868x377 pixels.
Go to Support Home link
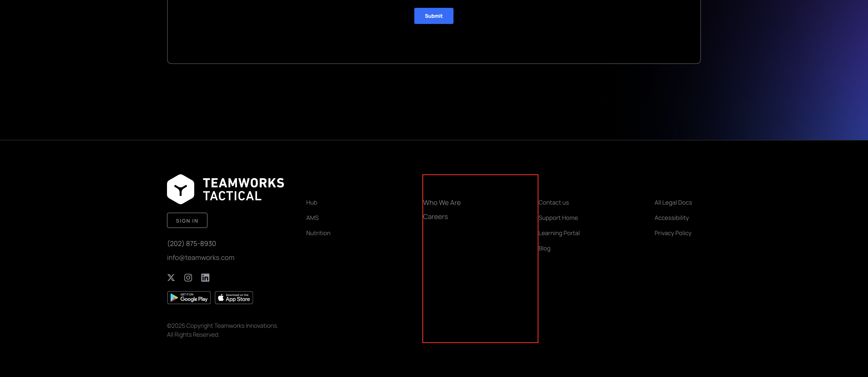[558, 218]
